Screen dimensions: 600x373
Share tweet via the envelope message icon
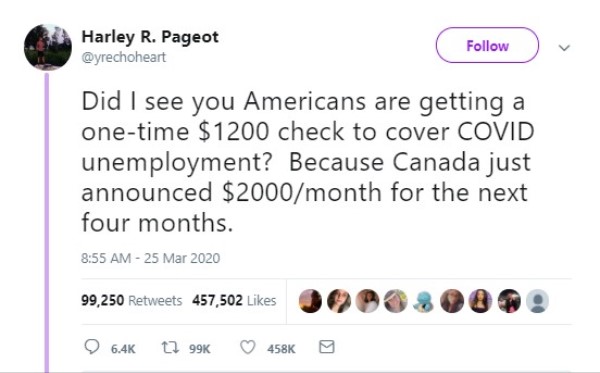tap(327, 347)
